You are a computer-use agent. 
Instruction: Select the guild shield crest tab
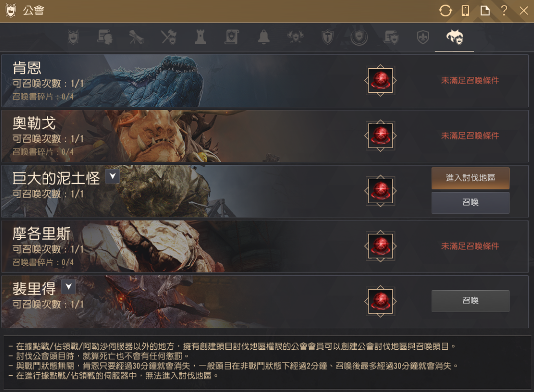click(x=73, y=37)
